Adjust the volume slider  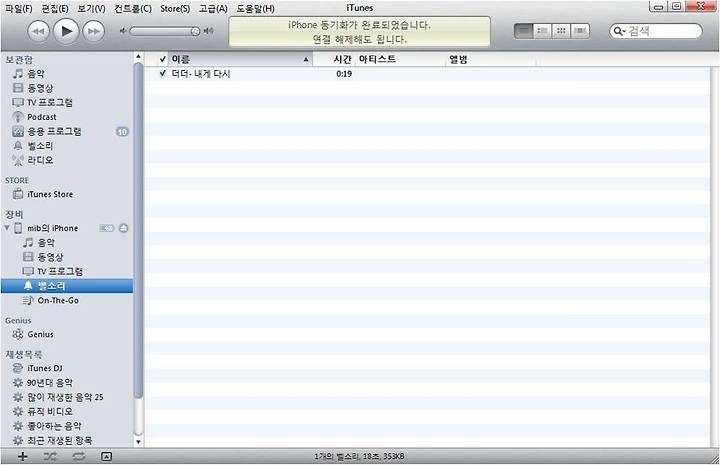(164, 31)
